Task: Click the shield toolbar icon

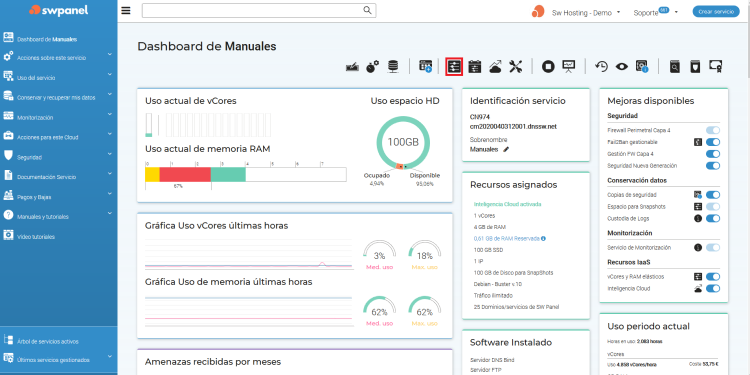Action: pos(695,66)
